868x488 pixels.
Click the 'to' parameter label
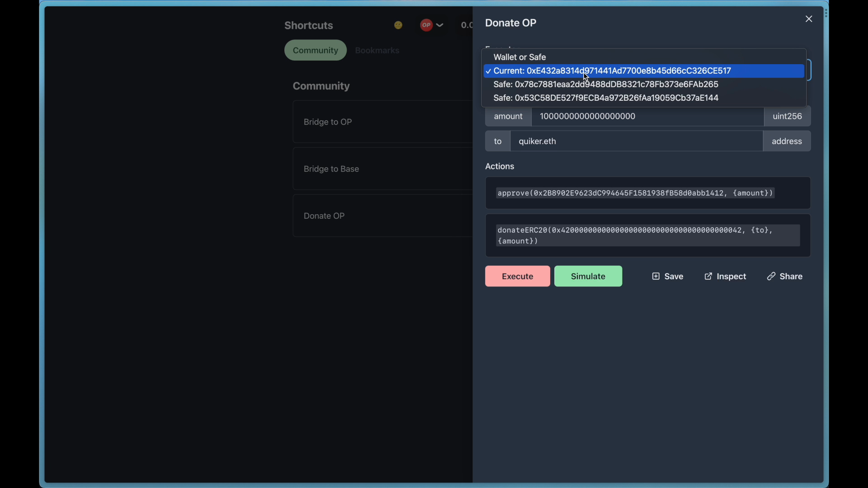498,141
